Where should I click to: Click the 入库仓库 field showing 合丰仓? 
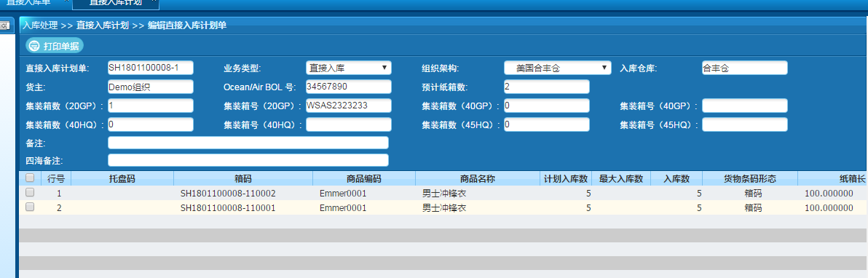pyautogui.click(x=744, y=68)
